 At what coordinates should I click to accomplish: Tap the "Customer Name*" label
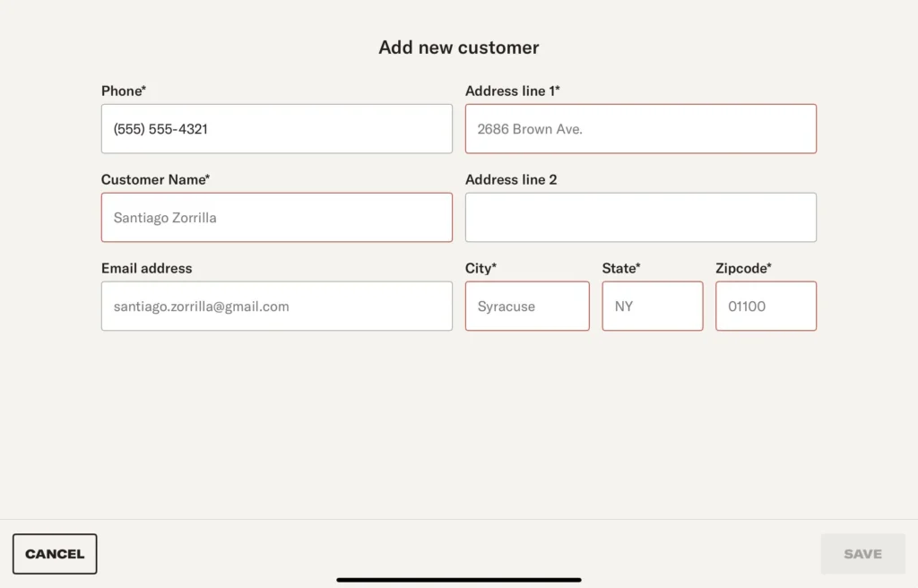pos(155,180)
